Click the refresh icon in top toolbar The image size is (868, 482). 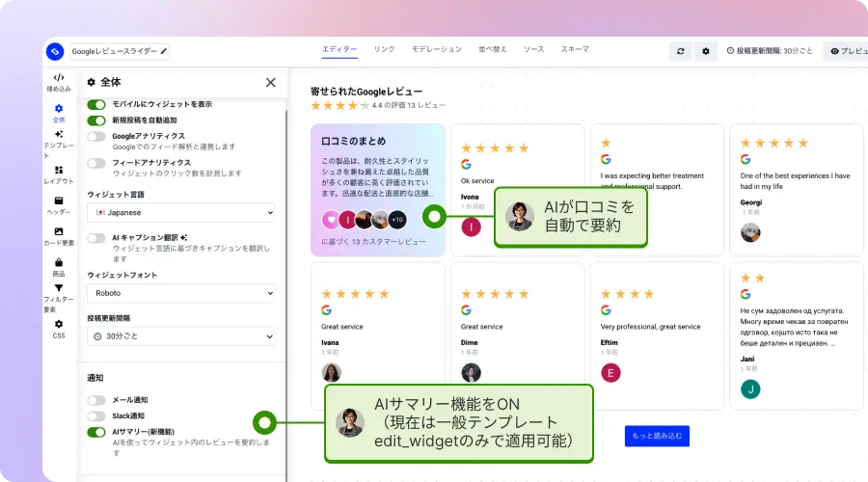point(680,51)
